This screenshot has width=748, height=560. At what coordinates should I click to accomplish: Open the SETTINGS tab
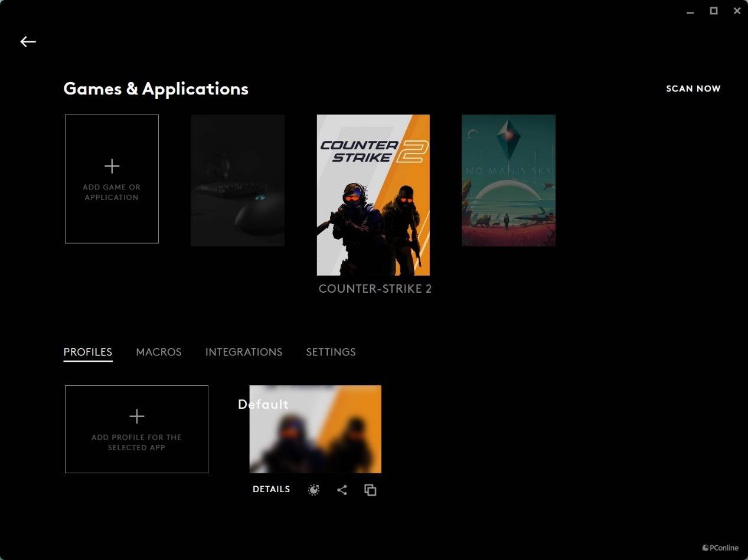(x=331, y=352)
